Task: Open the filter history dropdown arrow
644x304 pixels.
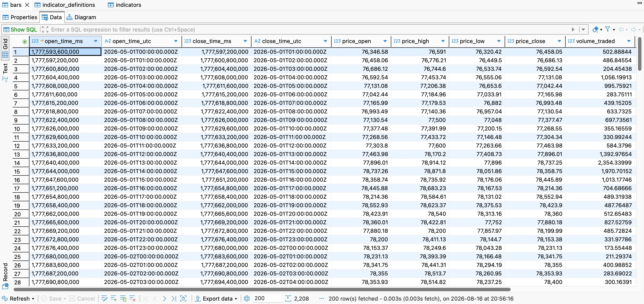Action: [583, 29]
